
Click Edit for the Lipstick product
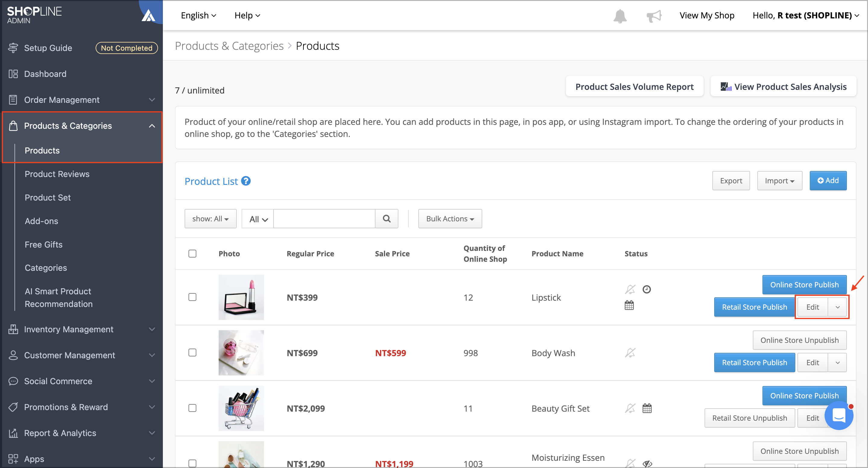click(813, 307)
